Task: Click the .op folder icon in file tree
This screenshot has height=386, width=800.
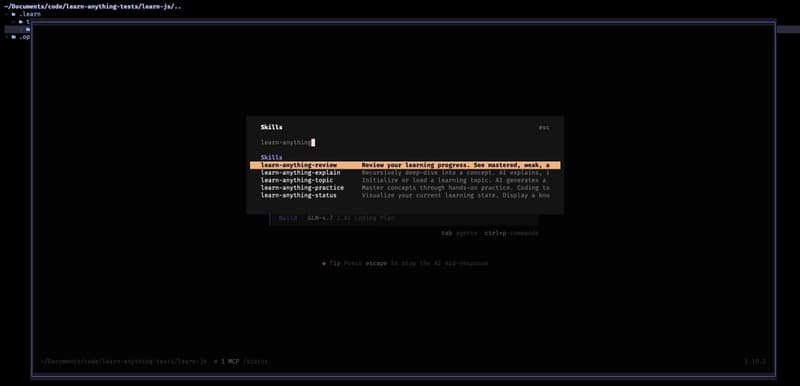Action: click(14, 37)
